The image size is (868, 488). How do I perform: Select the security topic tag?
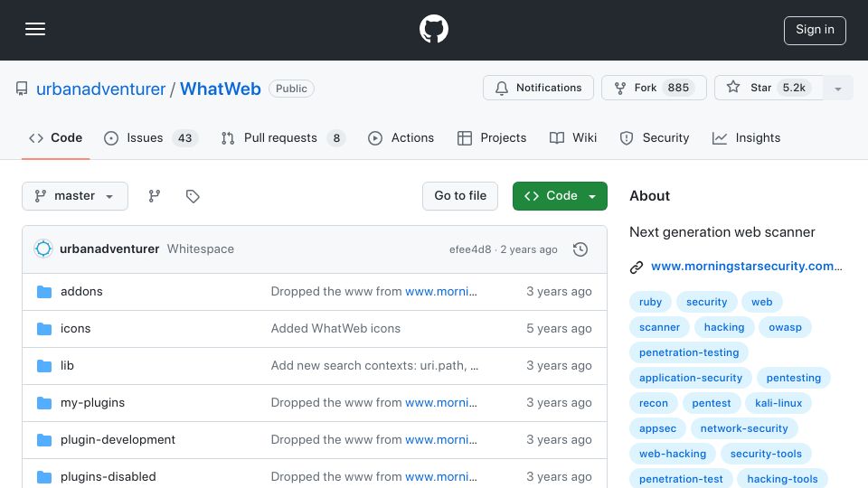pyautogui.click(x=706, y=302)
